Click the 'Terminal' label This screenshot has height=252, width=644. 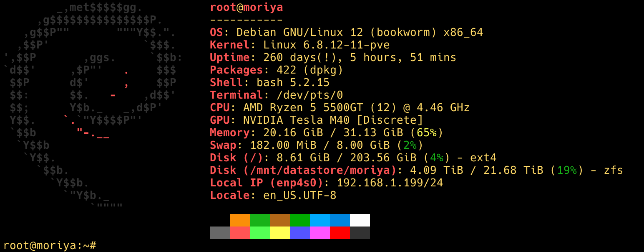(x=236, y=95)
